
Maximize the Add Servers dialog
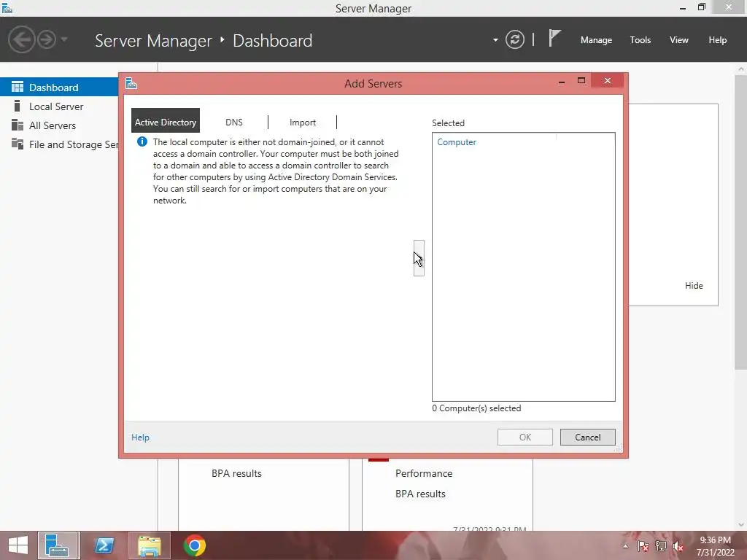pos(581,80)
